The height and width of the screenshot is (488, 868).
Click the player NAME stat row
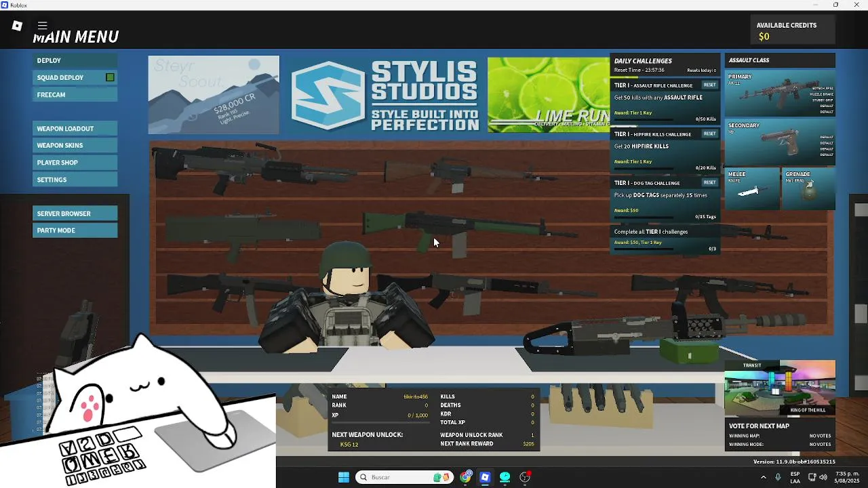380,396
